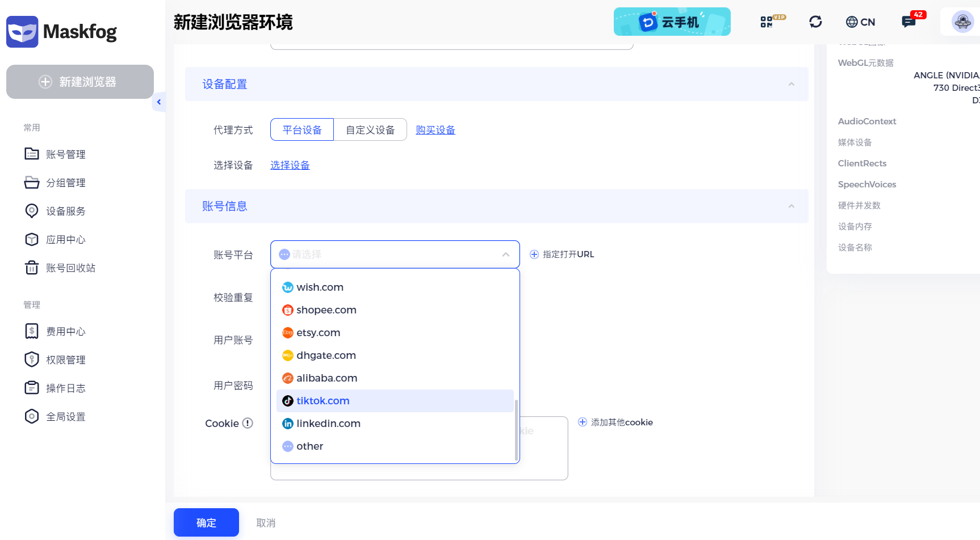Click the 取消 cancel button

[x=266, y=523]
